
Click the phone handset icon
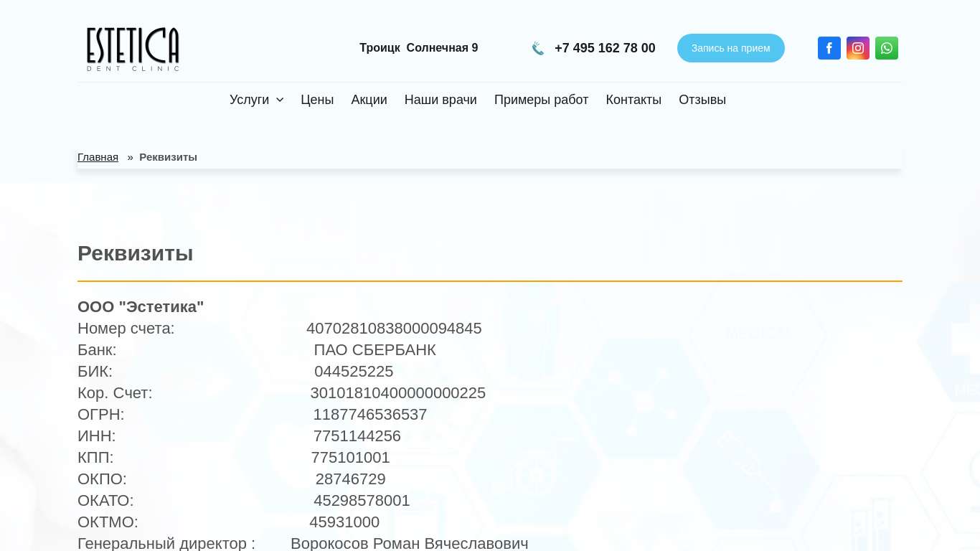click(538, 48)
